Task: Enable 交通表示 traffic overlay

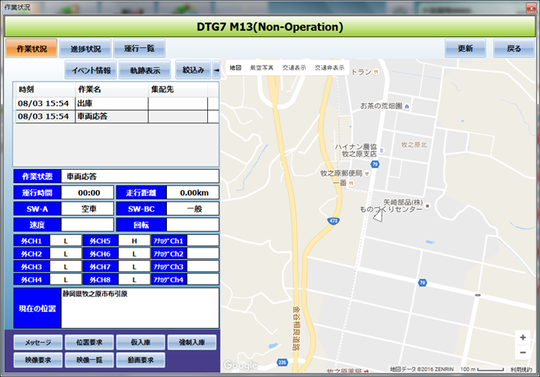Action: click(x=294, y=68)
